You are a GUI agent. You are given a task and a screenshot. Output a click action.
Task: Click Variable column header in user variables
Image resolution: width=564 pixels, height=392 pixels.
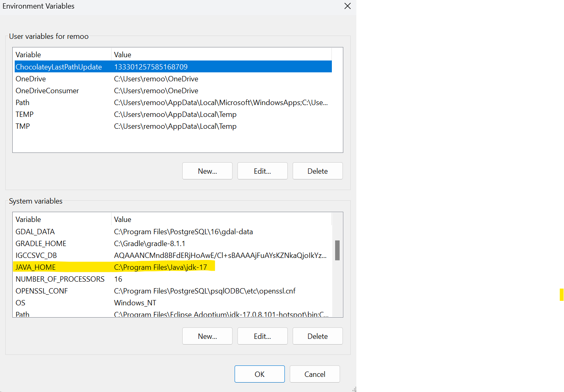(x=63, y=54)
